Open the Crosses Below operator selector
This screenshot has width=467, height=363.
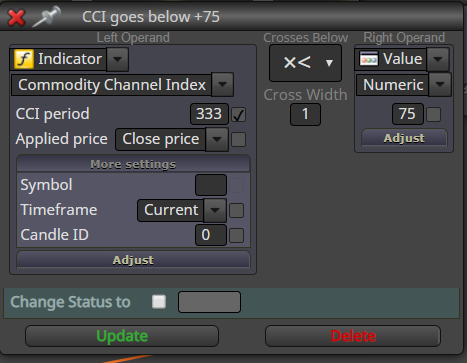(x=305, y=63)
